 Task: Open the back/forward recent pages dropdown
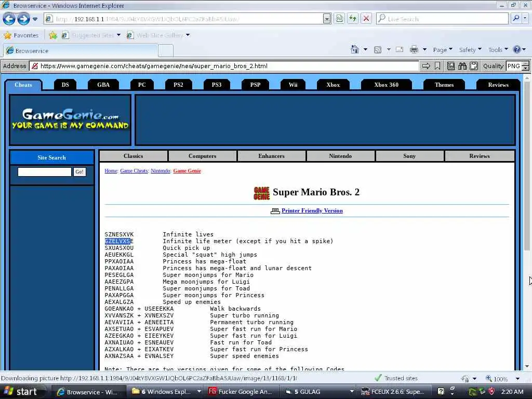click(35, 19)
